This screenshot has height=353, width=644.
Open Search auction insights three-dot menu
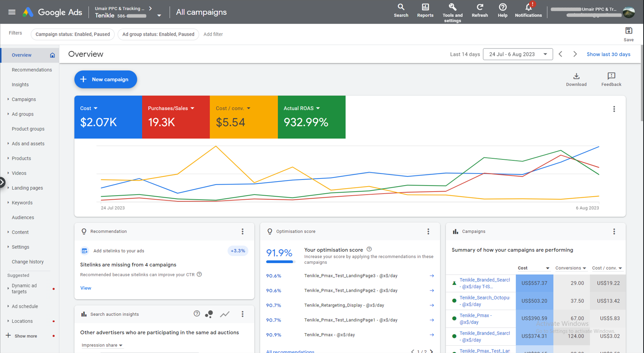[243, 314]
